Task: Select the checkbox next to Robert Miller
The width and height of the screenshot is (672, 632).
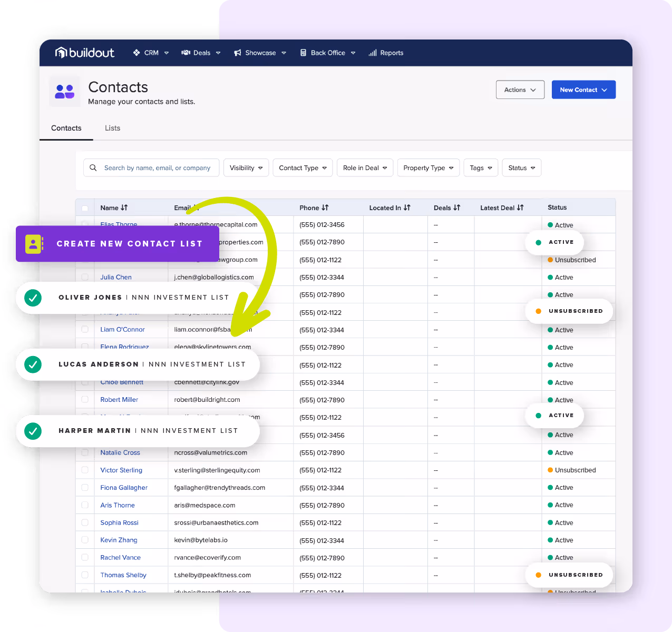Action: click(85, 399)
